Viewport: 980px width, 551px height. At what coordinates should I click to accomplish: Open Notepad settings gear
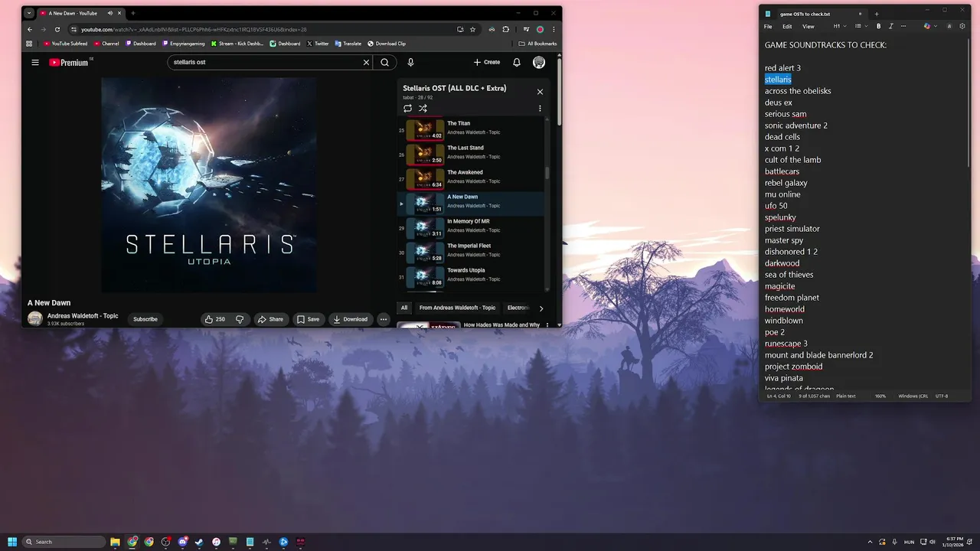click(x=962, y=26)
